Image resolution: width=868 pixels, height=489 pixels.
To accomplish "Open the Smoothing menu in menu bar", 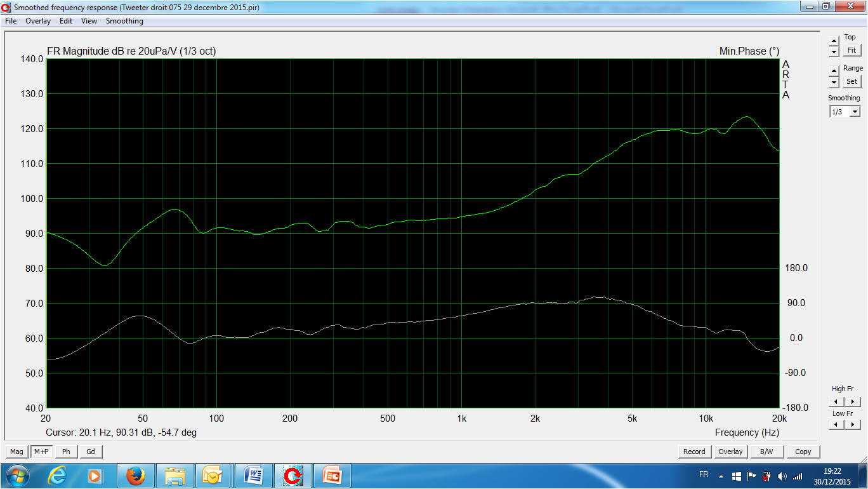I will 124,21.
